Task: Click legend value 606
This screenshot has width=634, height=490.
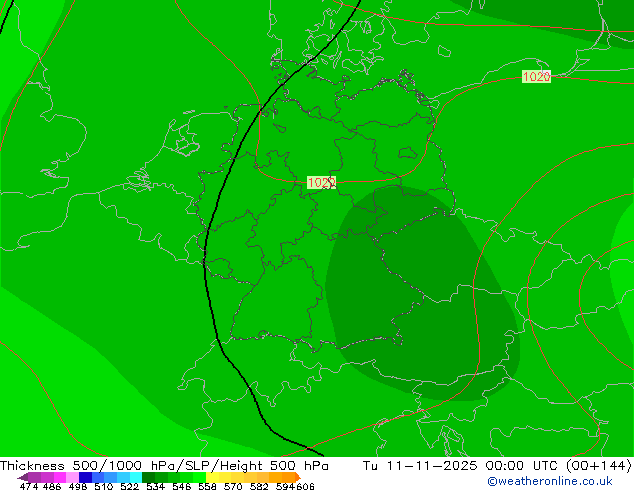Action: 305,486
